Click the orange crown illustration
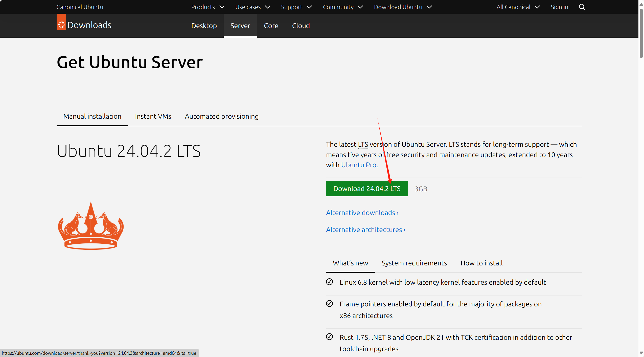Viewport: 644px width, 357px height. (90, 226)
